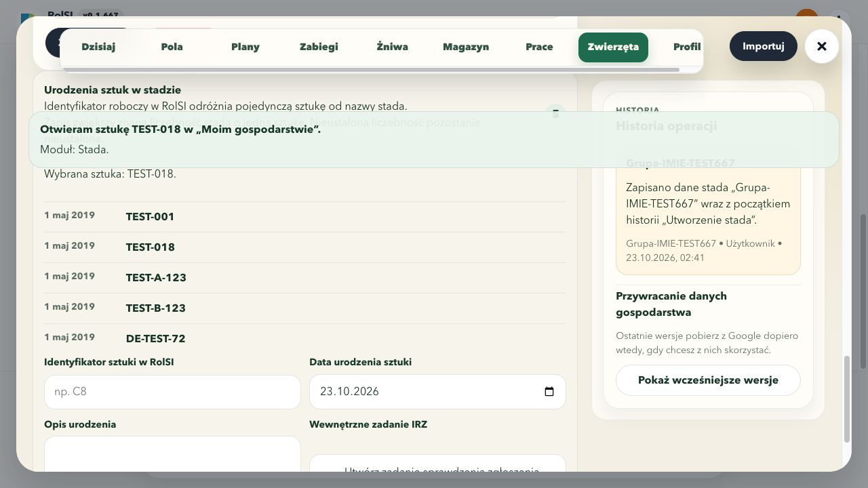Image resolution: width=868 pixels, height=488 pixels.
Task: Click the notification Otwieram sztukę TEST-018
Action: [434, 140]
